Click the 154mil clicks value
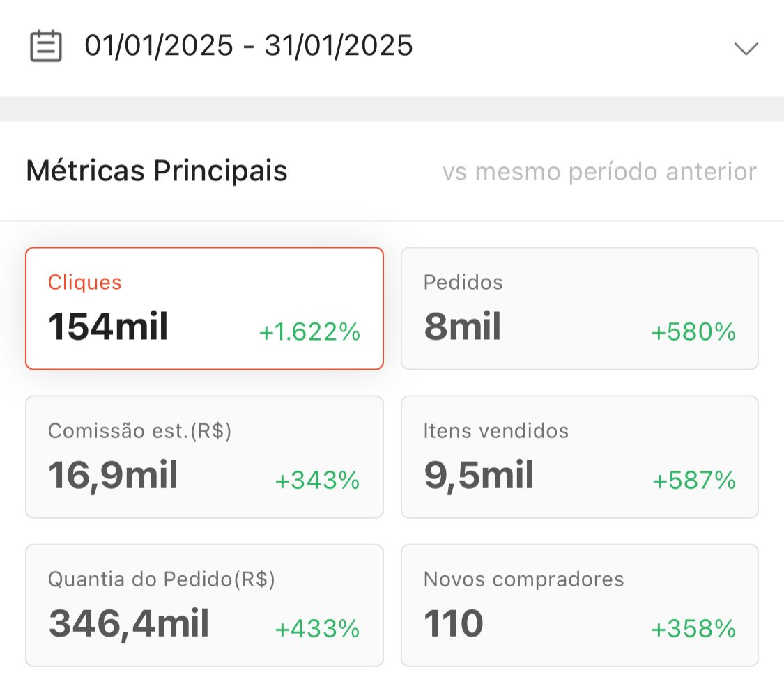Viewport: 784px width, 679px height. pyautogui.click(x=107, y=327)
